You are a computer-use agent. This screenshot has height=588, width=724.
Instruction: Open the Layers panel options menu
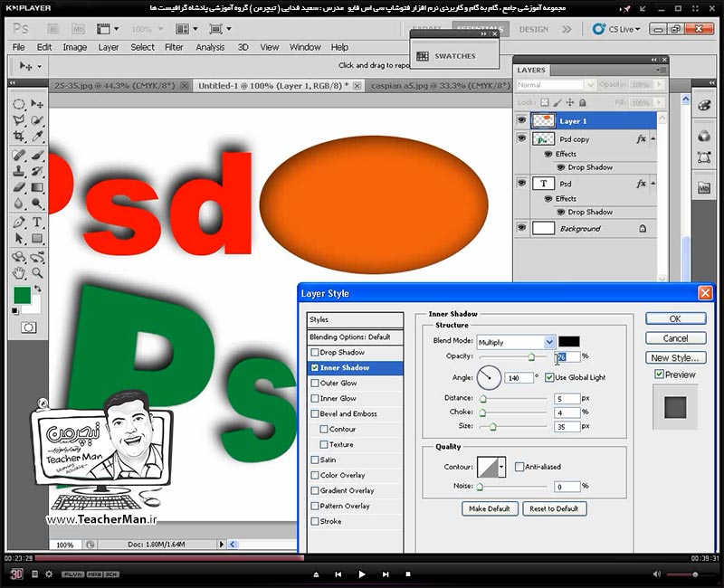(x=662, y=71)
